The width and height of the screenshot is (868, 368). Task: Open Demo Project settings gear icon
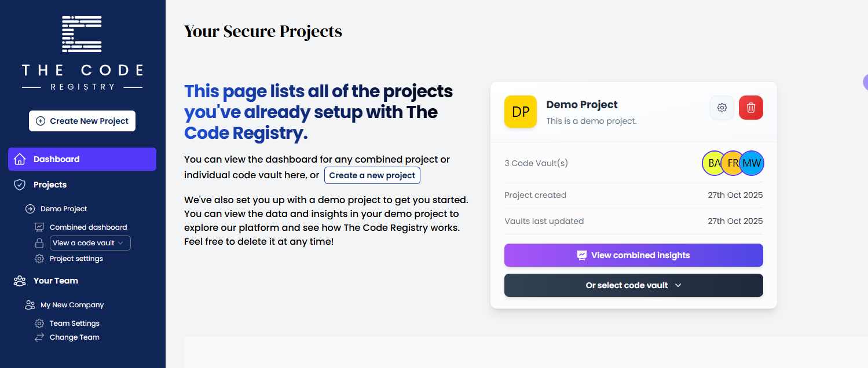(722, 108)
